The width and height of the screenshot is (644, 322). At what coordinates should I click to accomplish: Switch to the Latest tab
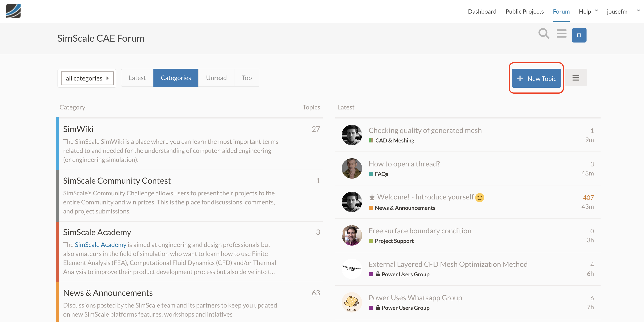pos(137,78)
